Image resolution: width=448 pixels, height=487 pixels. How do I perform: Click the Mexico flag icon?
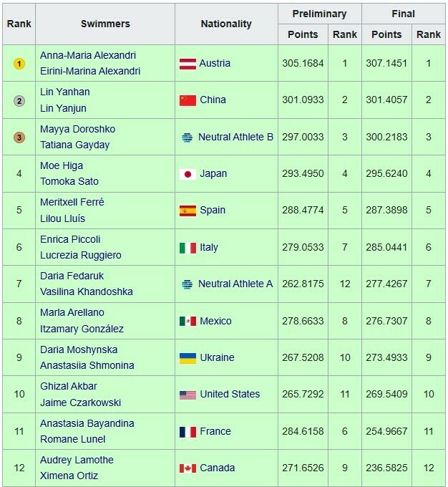pos(188,321)
